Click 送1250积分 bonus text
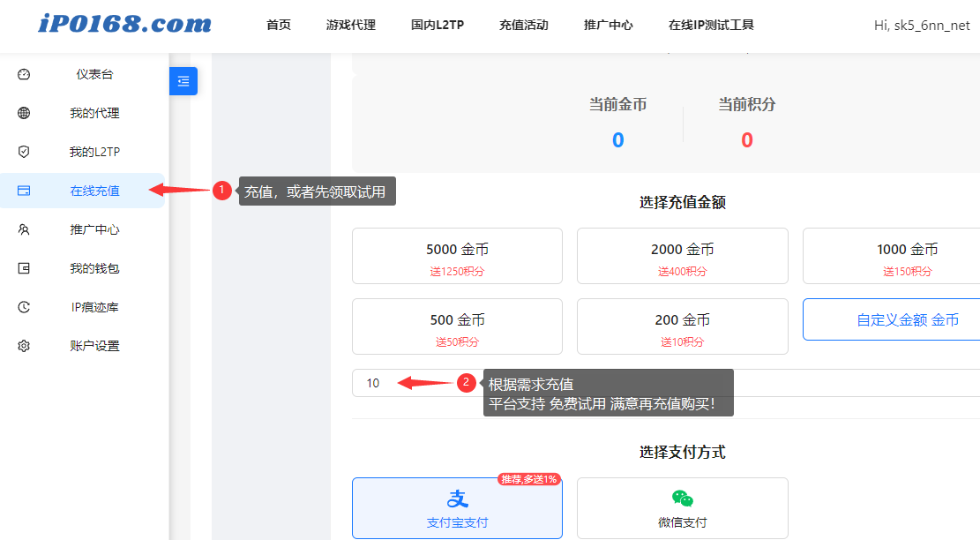This screenshot has height=540, width=980. pos(457,271)
